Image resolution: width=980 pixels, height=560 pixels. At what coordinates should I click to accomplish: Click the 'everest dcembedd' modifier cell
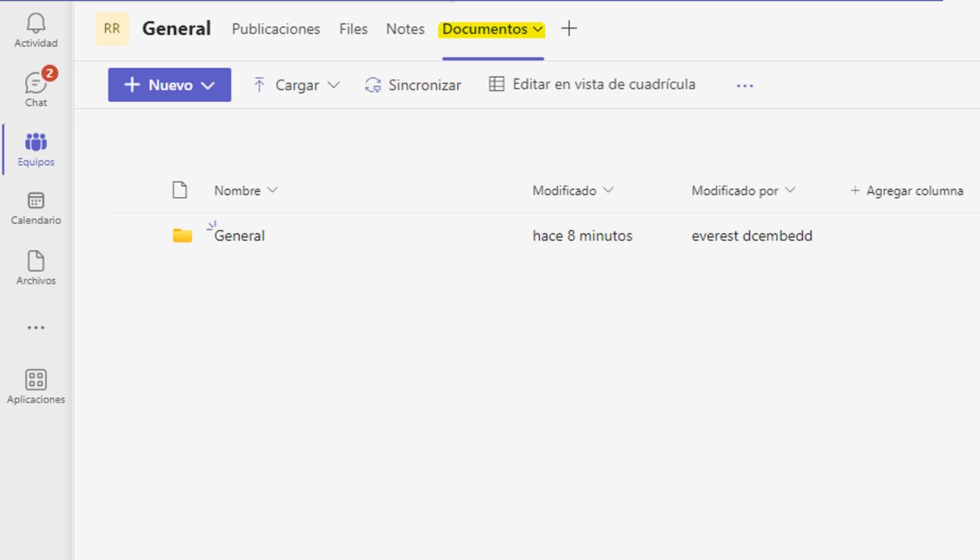click(x=752, y=236)
